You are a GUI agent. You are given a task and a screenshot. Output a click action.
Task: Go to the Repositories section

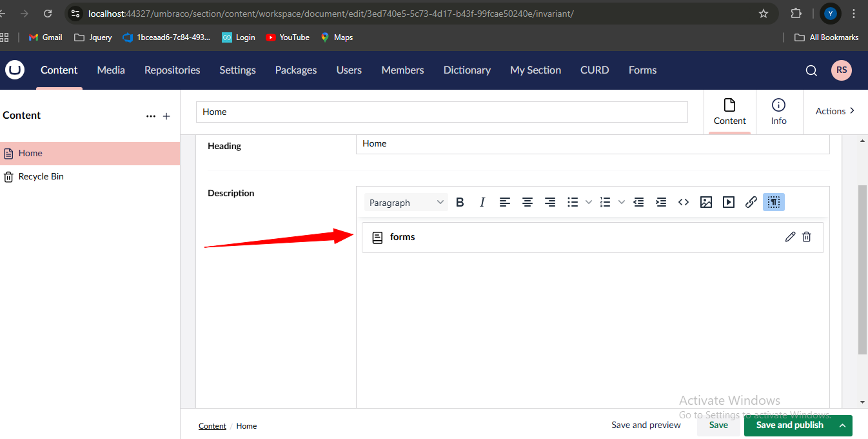click(172, 70)
